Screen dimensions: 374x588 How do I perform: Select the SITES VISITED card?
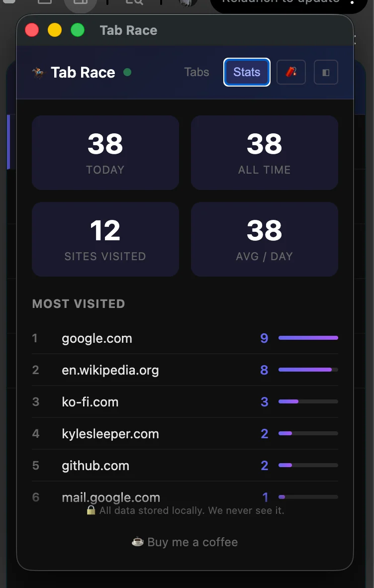tap(105, 239)
